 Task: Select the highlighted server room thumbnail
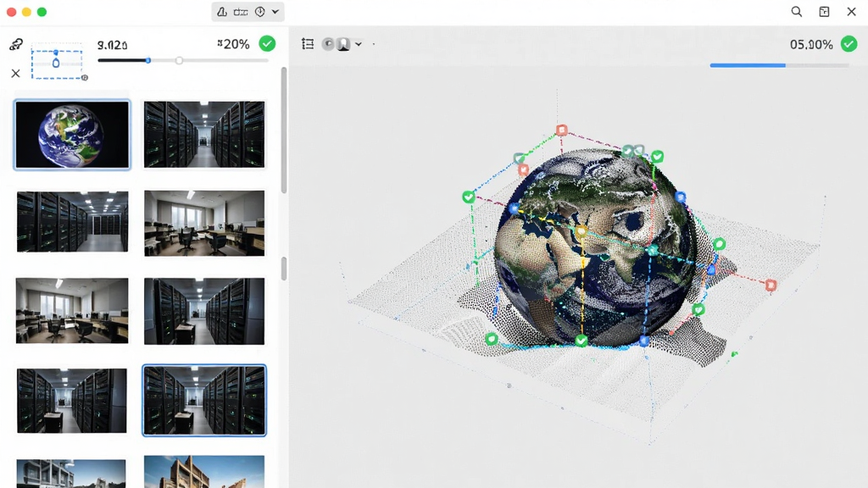pos(204,400)
